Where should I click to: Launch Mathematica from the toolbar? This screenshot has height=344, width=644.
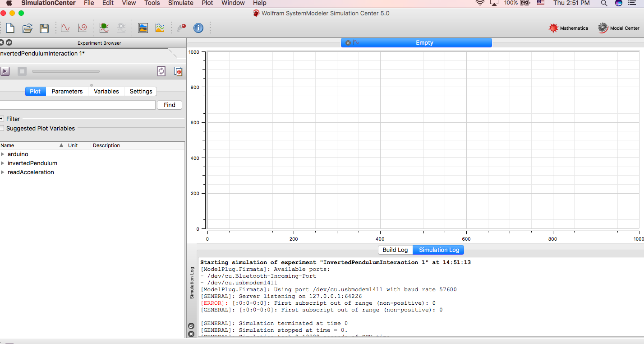pyautogui.click(x=568, y=28)
